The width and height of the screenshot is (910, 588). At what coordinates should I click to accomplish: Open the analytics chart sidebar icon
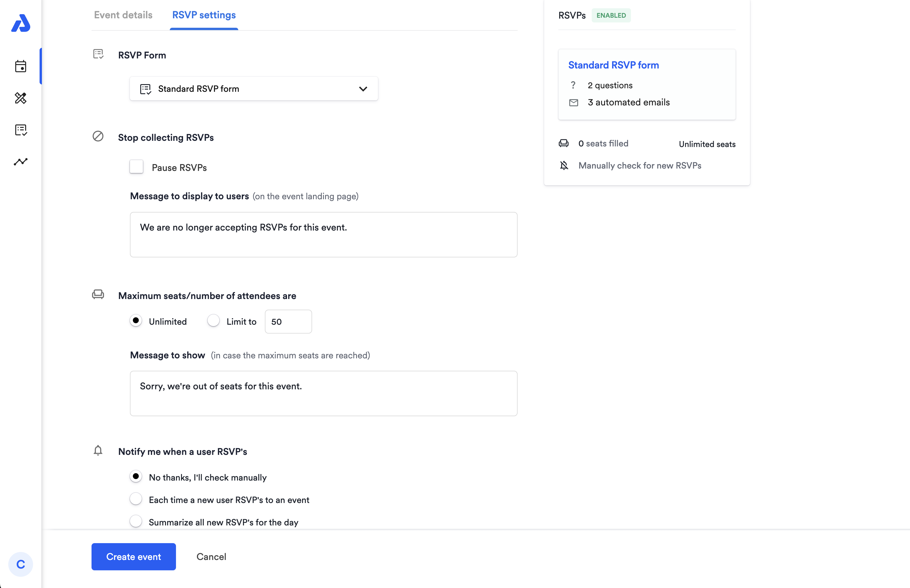[21, 161]
